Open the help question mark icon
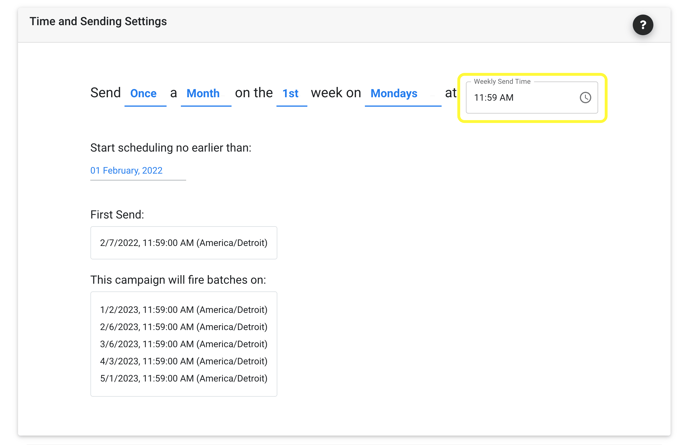The image size is (688, 445). tap(642, 25)
